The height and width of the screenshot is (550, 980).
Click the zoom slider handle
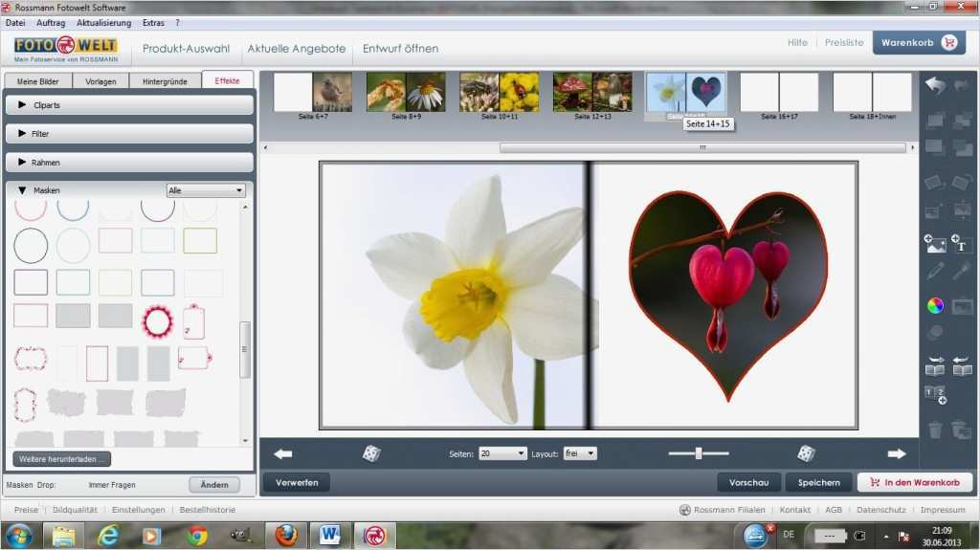tap(699, 453)
